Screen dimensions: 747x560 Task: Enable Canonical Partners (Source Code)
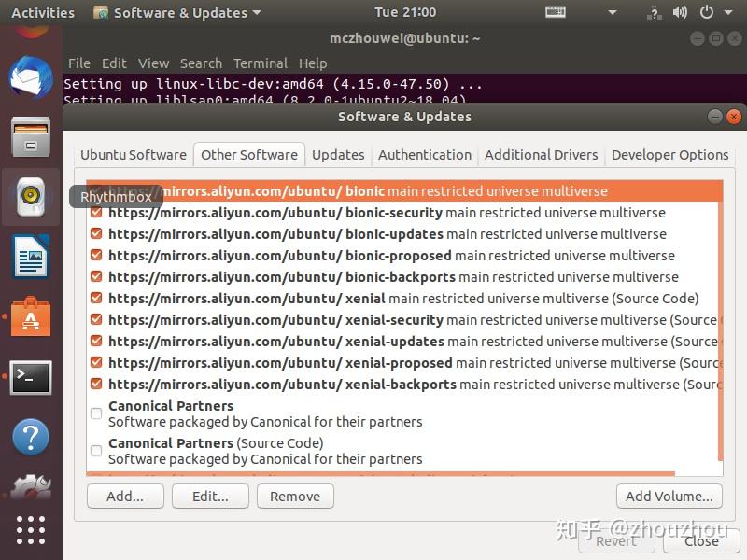(x=95, y=449)
